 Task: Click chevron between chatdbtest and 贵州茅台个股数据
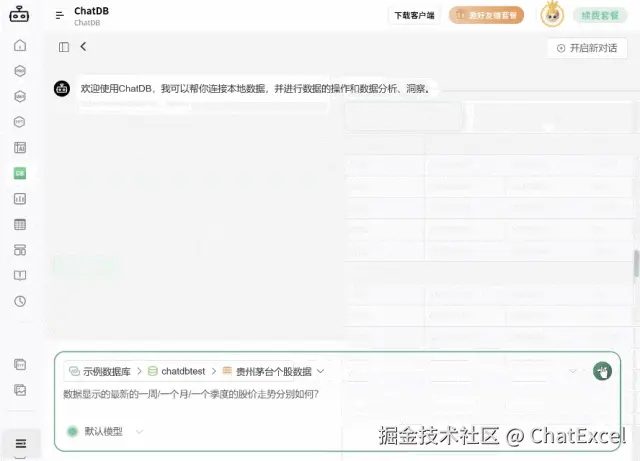click(x=214, y=371)
